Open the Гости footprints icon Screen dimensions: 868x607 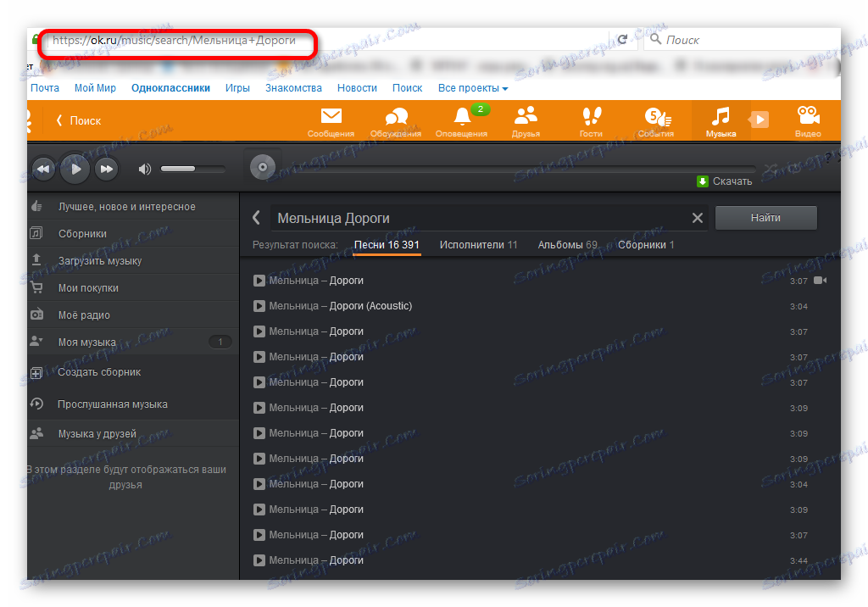(x=591, y=116)
